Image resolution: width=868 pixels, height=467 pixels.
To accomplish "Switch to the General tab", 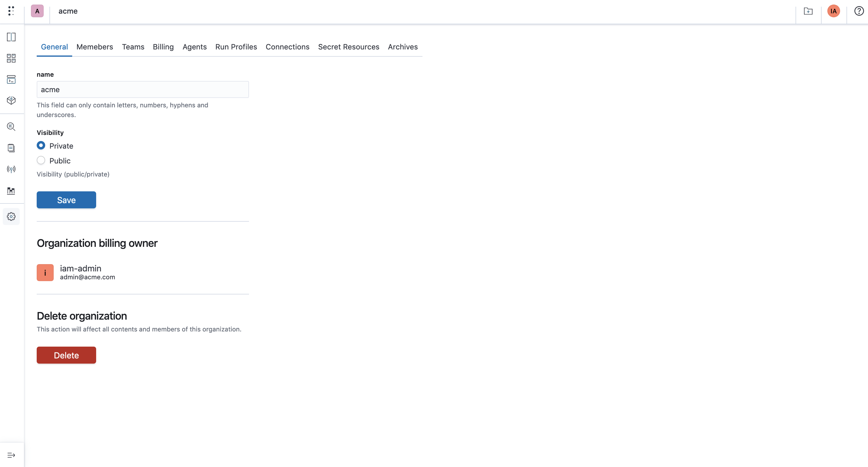I will coord(54,47).
